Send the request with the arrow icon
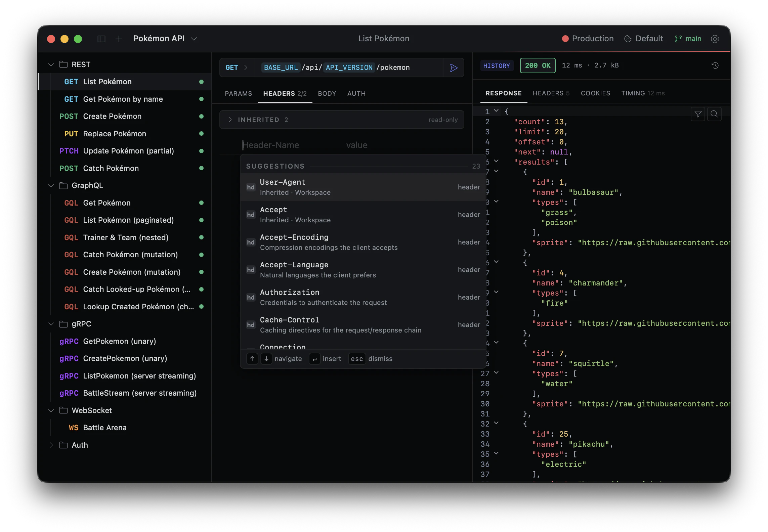Screen dimensions: 768x532 tap(454, 68)
